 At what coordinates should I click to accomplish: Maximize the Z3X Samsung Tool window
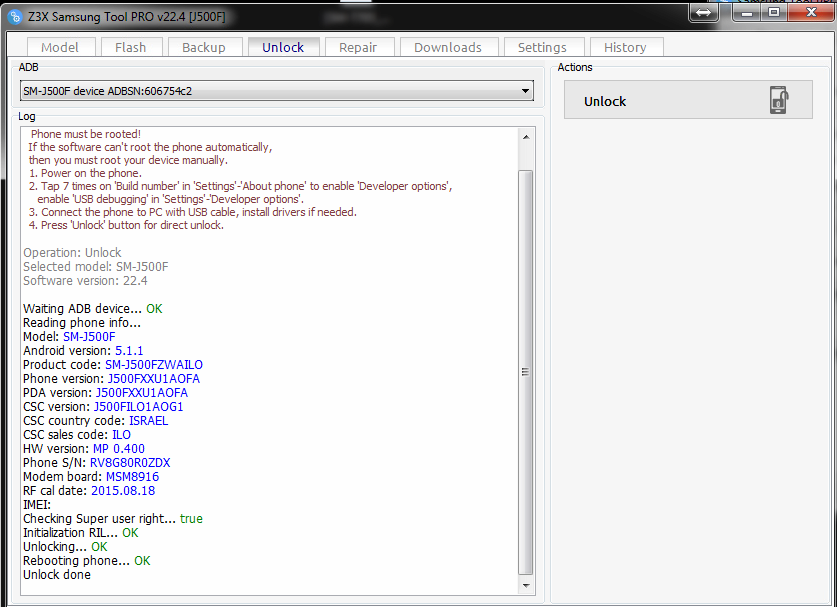[x=773, y=12]
